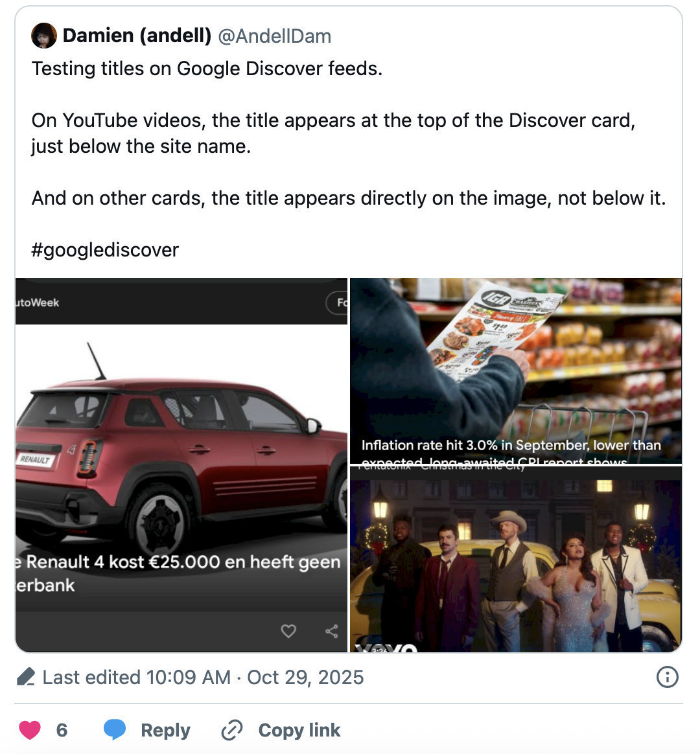Viewport: 700px width, 754px height.
Task: Click the blue reply speech bubble icon
Action: [x=115, y=729]
